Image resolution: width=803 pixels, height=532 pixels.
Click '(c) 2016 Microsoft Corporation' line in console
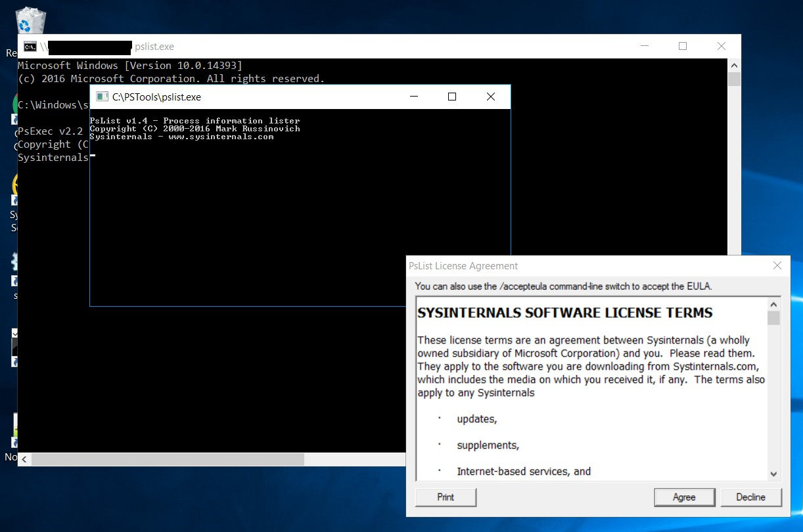coord(171,79)
